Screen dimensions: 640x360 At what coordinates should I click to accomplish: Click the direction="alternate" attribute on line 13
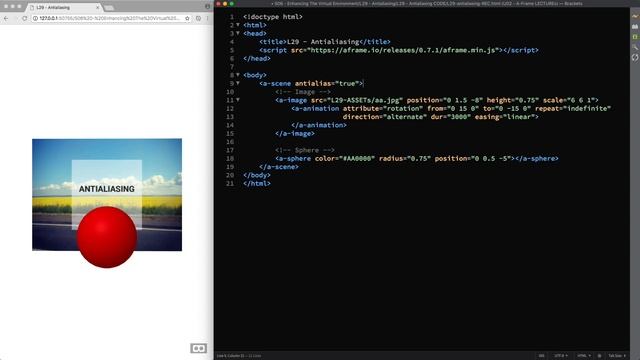point(384,117)
